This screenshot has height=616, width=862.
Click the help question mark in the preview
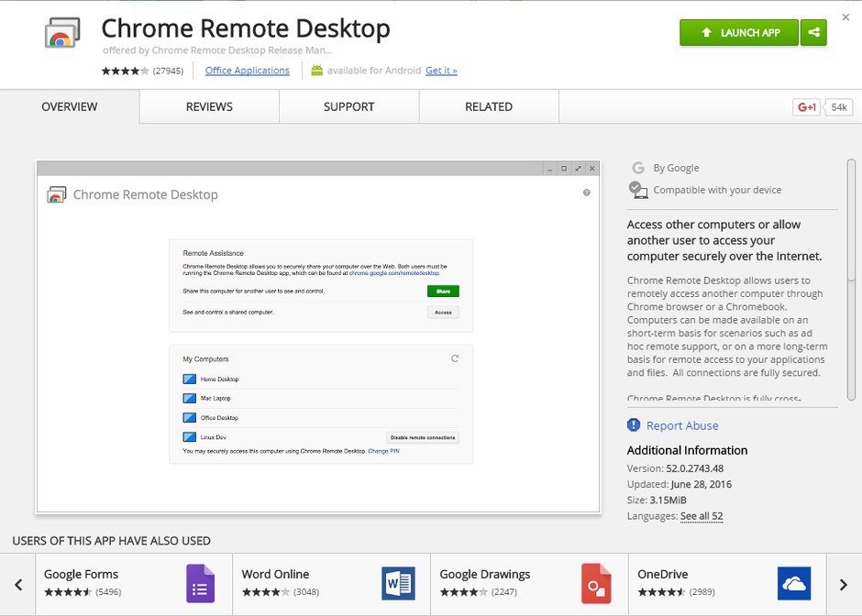tap(586, 192)
